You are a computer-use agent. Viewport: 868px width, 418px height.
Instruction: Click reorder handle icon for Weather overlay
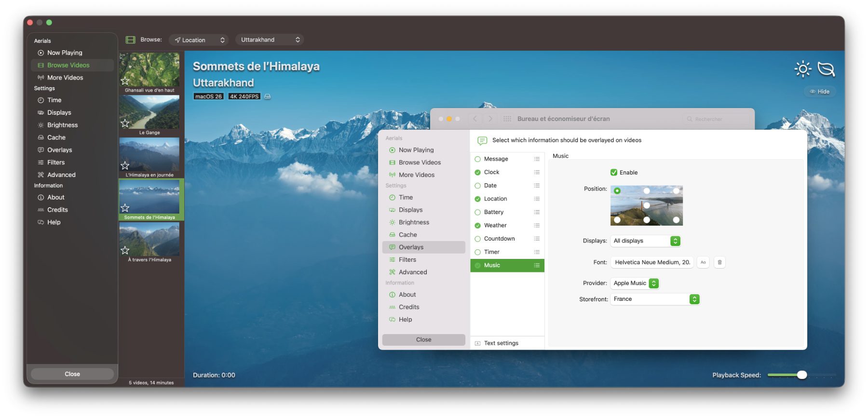[x=537, y=225]
